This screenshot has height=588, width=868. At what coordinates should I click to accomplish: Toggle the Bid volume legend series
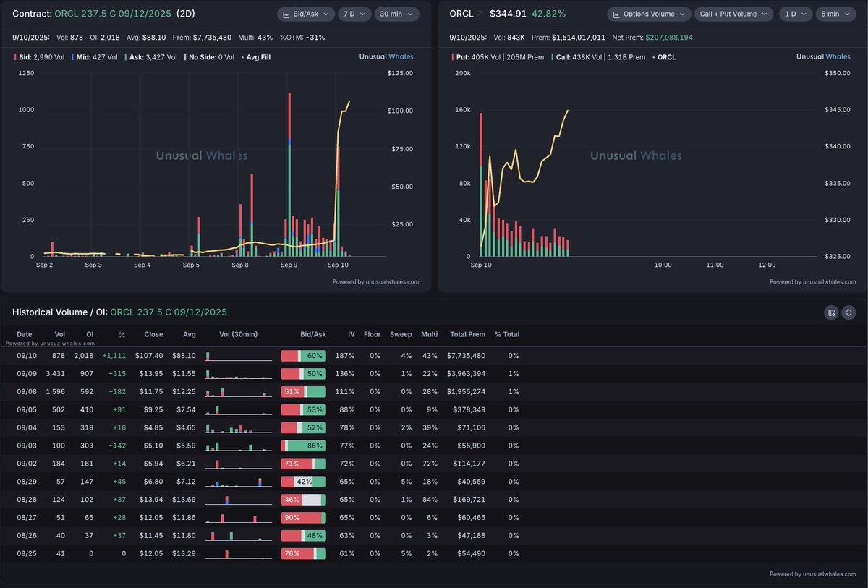(x=41, y=56)
